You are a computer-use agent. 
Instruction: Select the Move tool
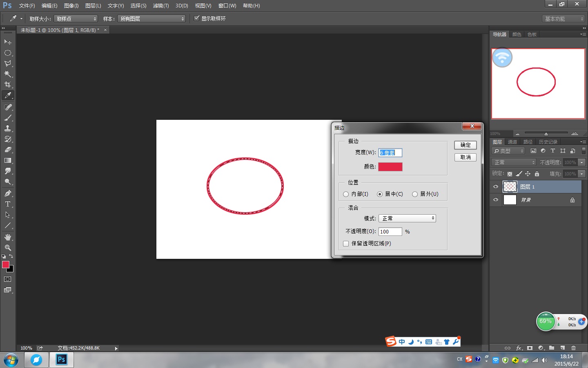click(x=8, y=42)
